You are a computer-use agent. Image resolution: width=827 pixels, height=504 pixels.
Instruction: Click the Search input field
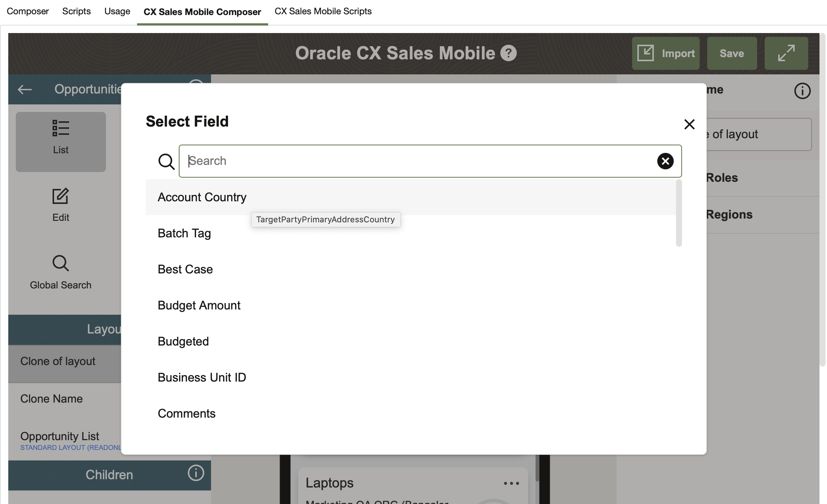pos(421,161)
